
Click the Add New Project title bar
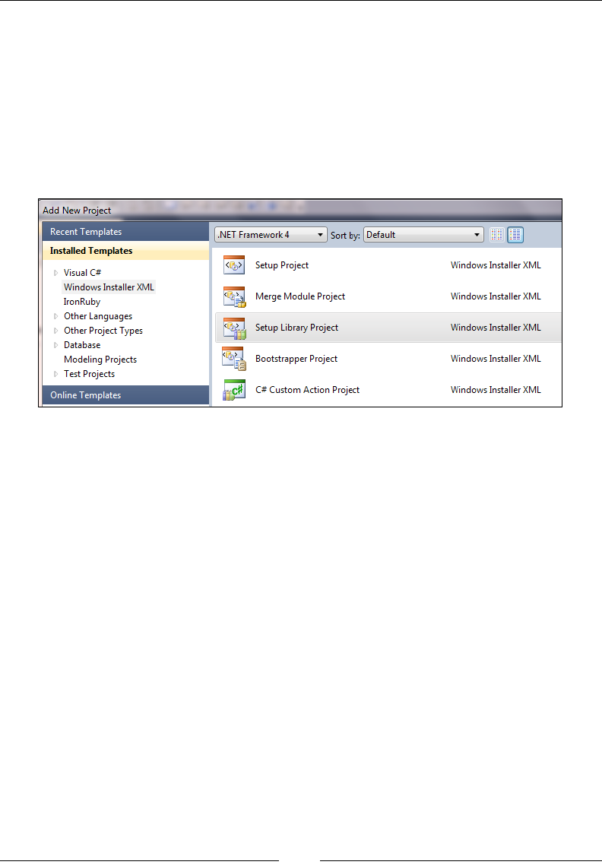coord(302,211)
